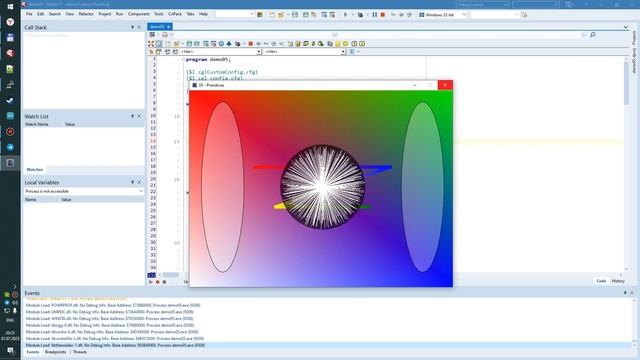The image size is (640, 360).
Task: Pin the Call Stack panel
Action: coord(132,27)
